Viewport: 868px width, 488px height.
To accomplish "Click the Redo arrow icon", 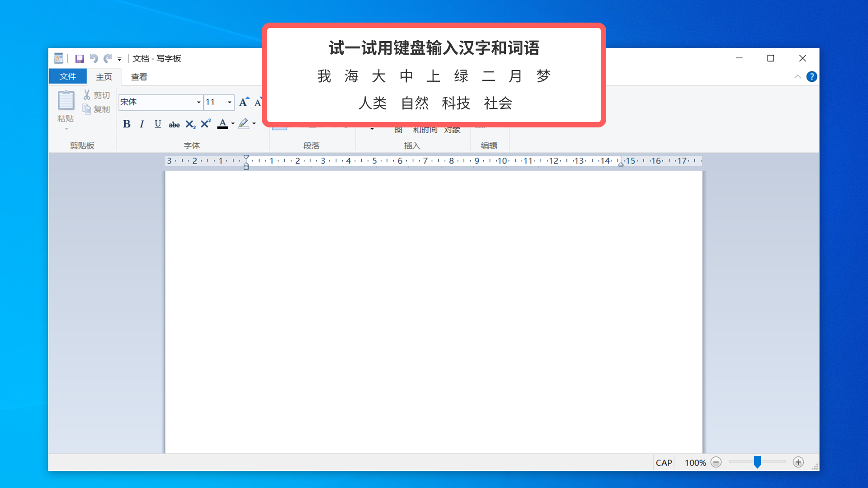I will tap(108, 59).
